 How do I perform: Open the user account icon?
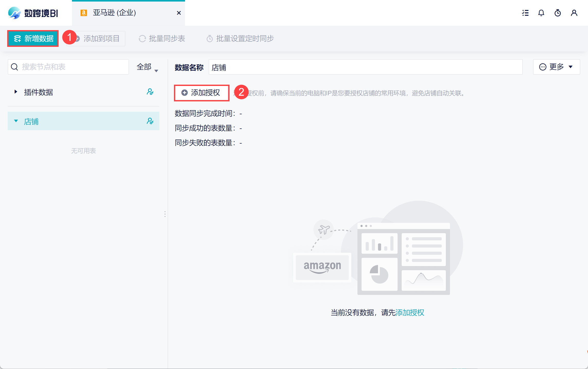pyautogui.click(x=574, y=13)
